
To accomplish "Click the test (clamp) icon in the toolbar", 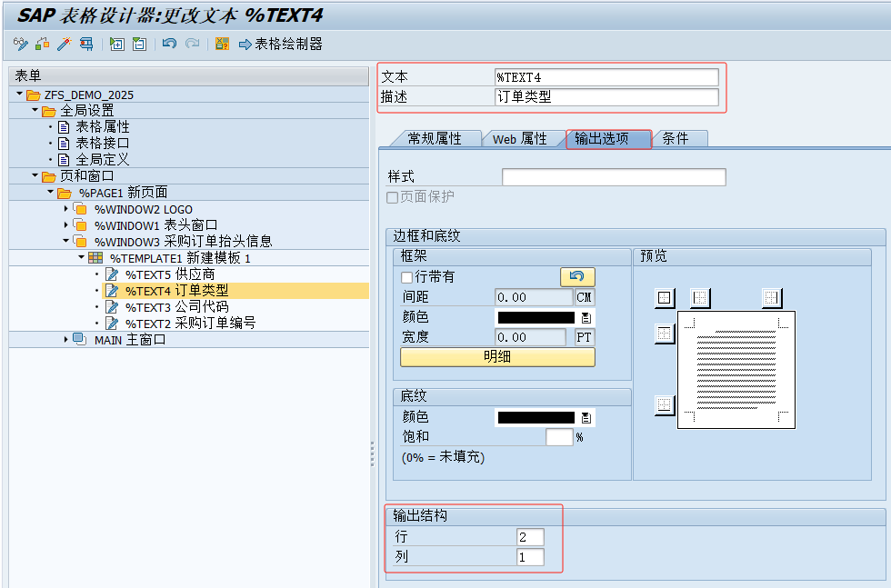I will pyautogui.click(x=86, y=44).
